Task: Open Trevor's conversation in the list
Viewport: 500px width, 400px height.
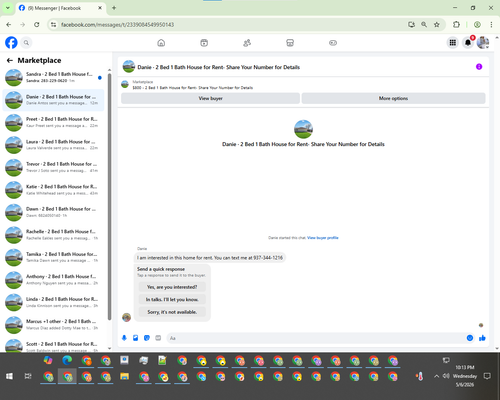Action: [x=53, y=167]
